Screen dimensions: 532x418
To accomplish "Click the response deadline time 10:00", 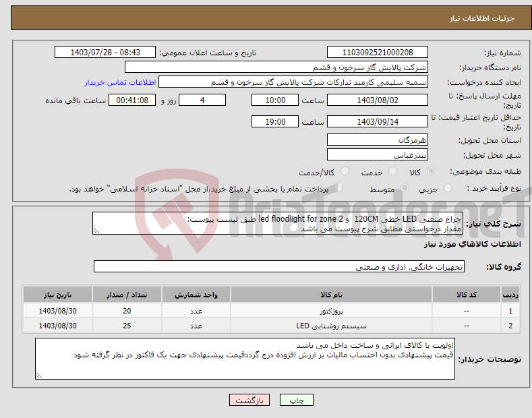I will [275, 100].
